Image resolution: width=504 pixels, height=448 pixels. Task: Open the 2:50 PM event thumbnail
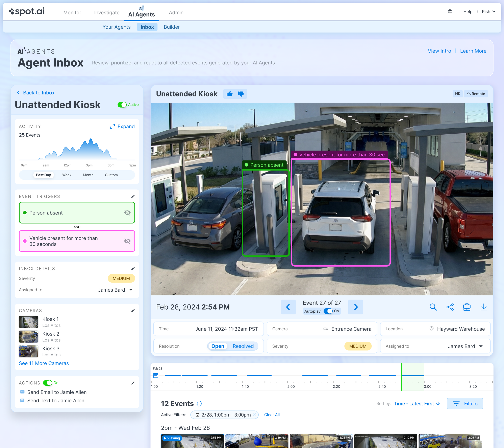coord(257,441)
